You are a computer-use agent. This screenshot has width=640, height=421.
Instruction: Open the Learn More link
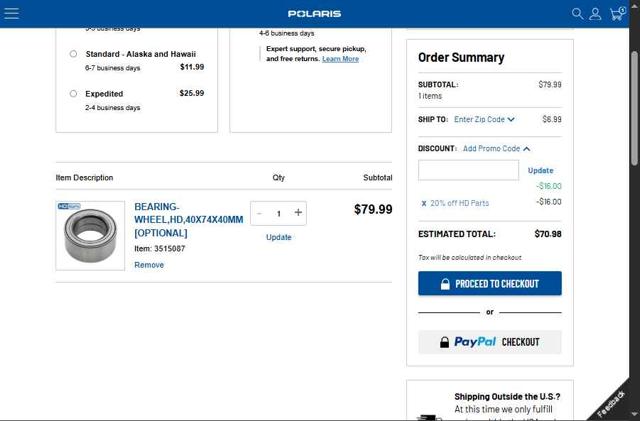tap(340, 59)
